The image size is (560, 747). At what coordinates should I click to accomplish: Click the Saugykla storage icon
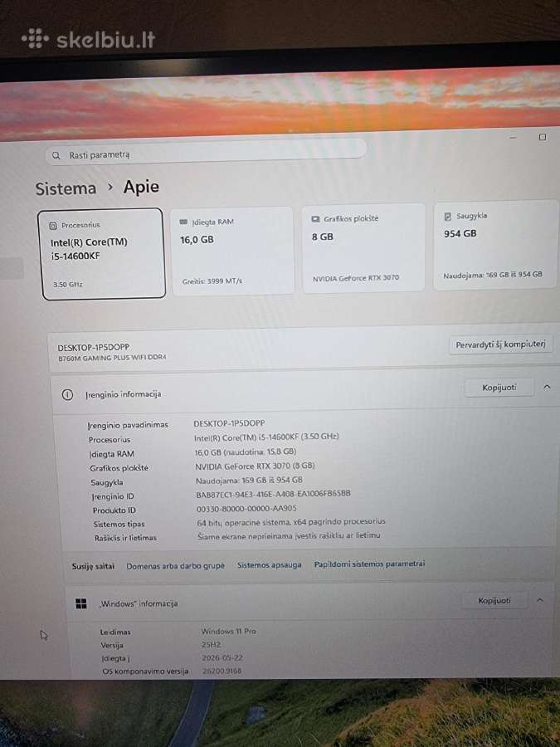tap(448, 217)
